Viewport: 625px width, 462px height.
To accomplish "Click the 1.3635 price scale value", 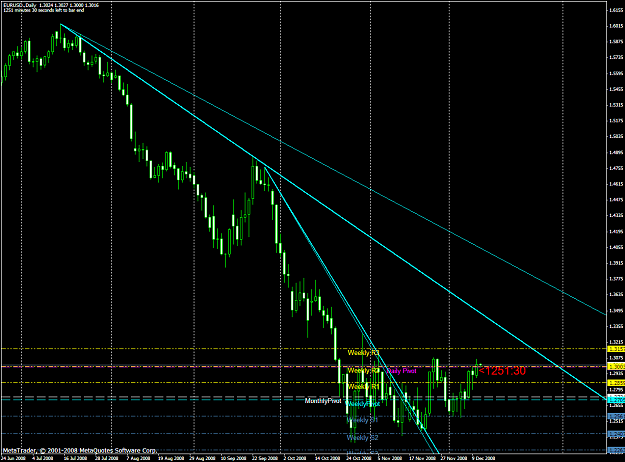I will point(617,294).
